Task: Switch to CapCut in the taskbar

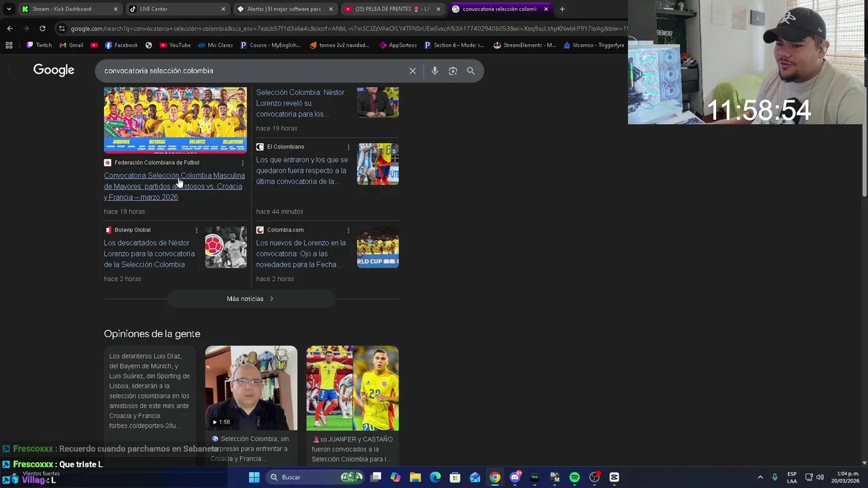Action: point(614,477)
